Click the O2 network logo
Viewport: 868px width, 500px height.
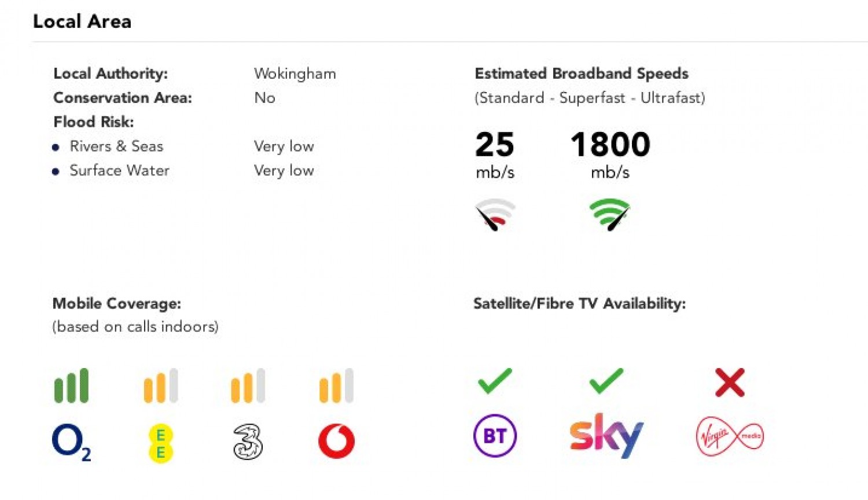click(x=71, y=442)
